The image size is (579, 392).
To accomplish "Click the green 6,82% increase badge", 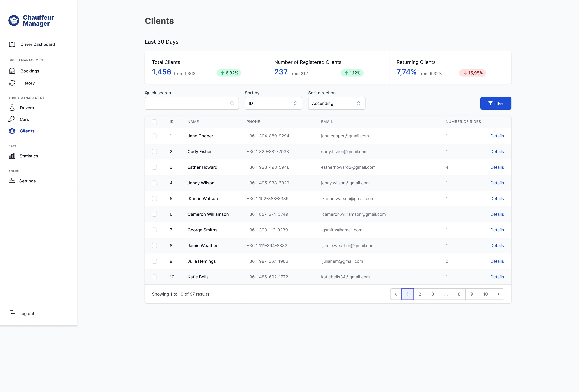I will click(x=229, y=73).
